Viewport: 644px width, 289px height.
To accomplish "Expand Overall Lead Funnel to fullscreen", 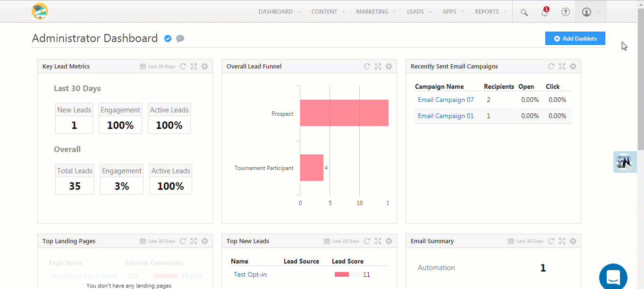I will point(378,66).
